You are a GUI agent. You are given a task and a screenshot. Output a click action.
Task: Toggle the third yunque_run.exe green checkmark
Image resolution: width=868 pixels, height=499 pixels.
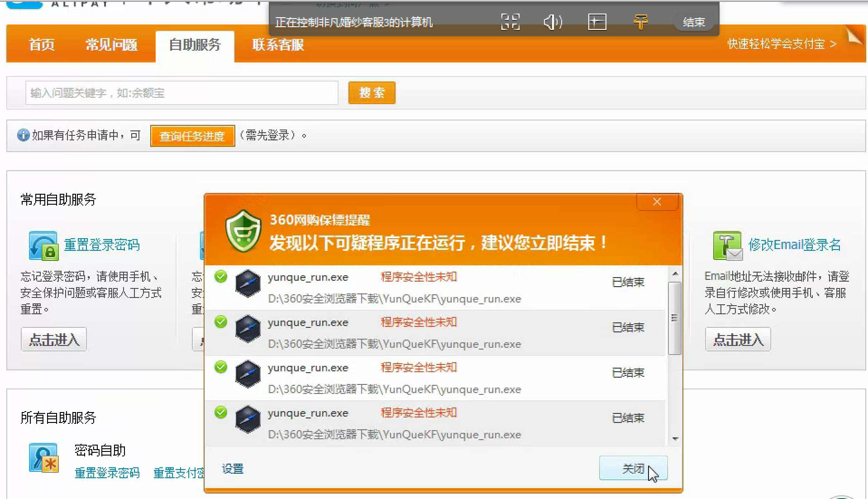click(221, 367)
